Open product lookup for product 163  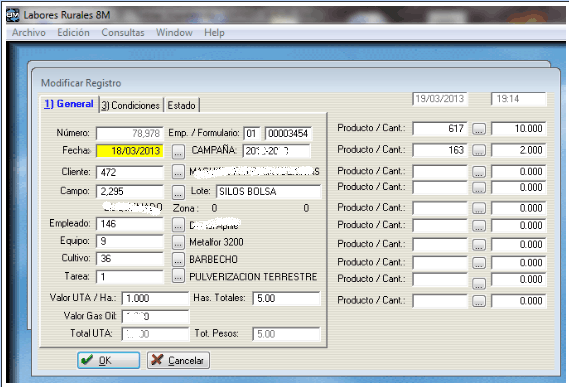(x=479, y=150)
